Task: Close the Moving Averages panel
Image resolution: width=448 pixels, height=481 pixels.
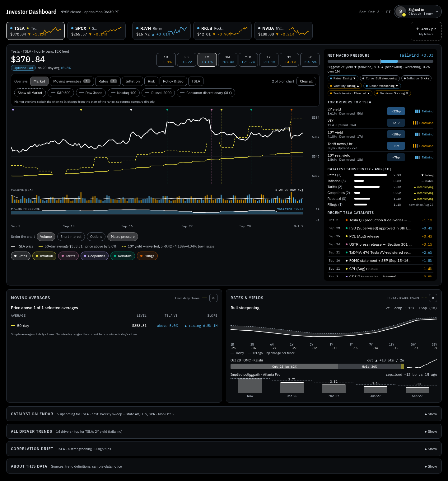Action: pos(213,298)
